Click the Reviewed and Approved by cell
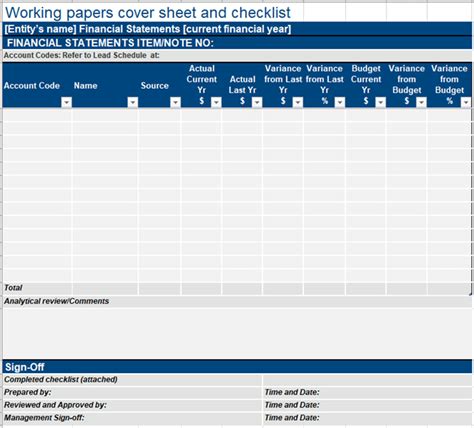Image resolution: width=474 pixels, height=428 pixels. (132, 405)
